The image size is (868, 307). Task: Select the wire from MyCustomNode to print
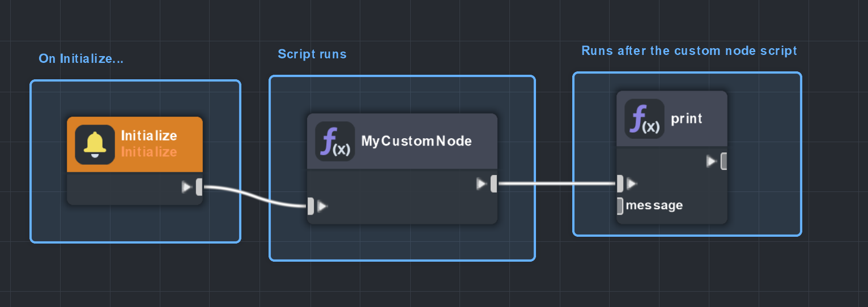point(555,184)
